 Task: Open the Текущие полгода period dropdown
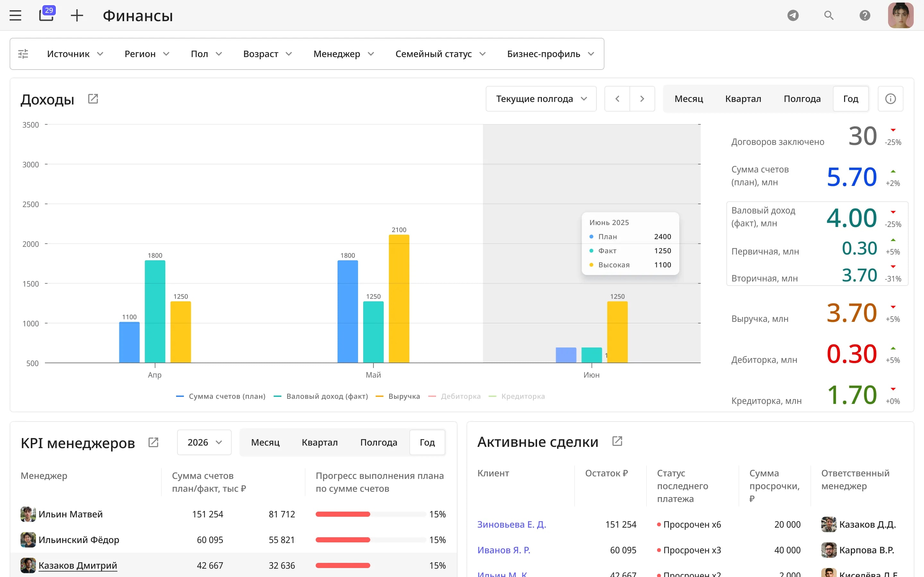pos(541,99)
